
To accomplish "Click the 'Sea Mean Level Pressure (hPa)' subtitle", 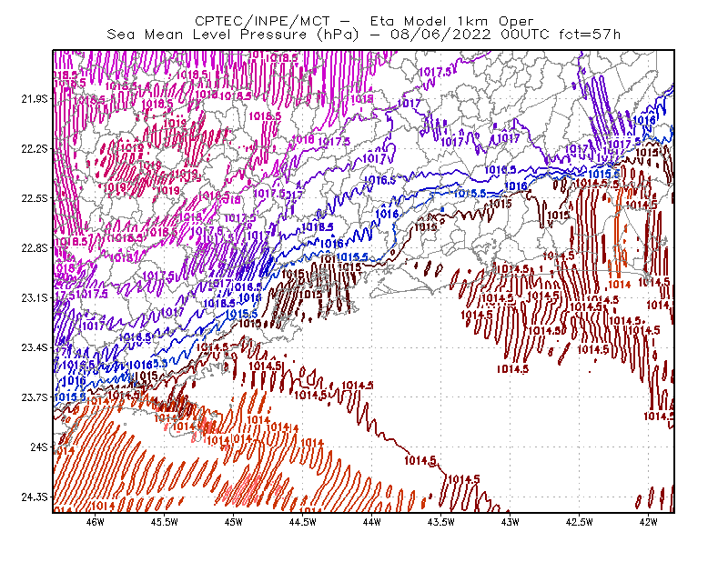I will 233,35.
